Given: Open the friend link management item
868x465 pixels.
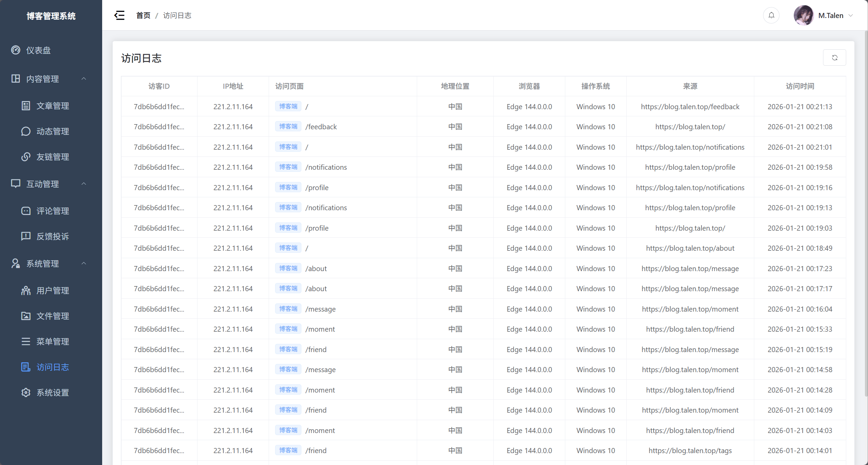Looking at the screenshot, I should (52, 157).
